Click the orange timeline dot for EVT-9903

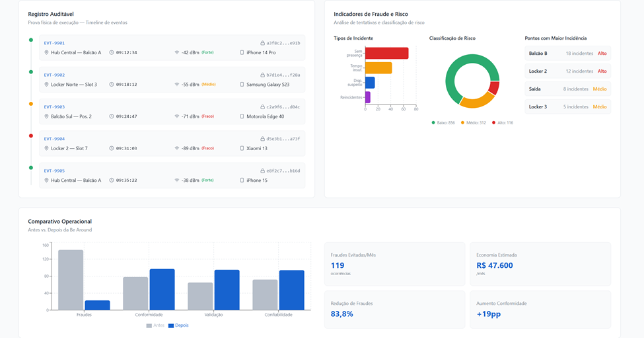click(x=31, y=104)
